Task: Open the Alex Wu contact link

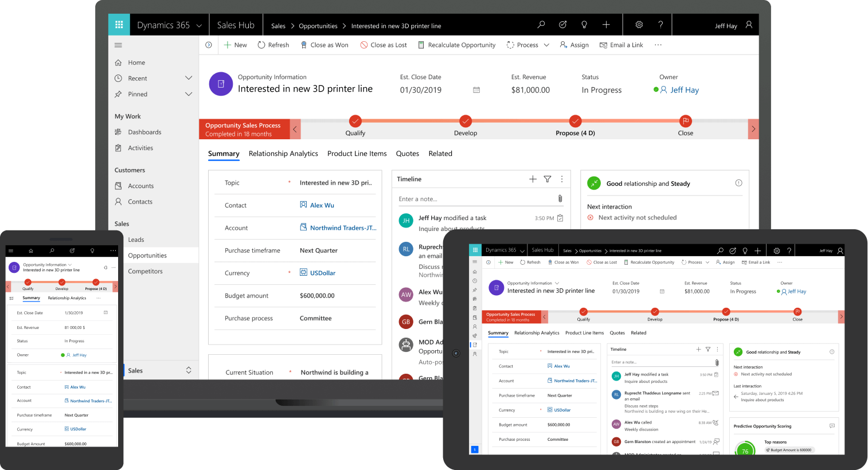Action: [321, 205]
